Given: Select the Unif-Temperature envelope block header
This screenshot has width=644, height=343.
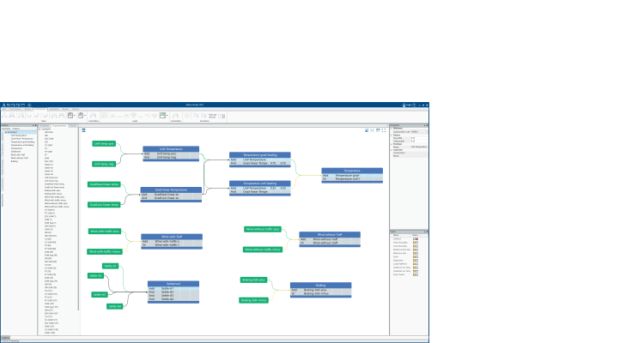Looking at the screenshot, I should pyautogui.click(x=171, y=149).
